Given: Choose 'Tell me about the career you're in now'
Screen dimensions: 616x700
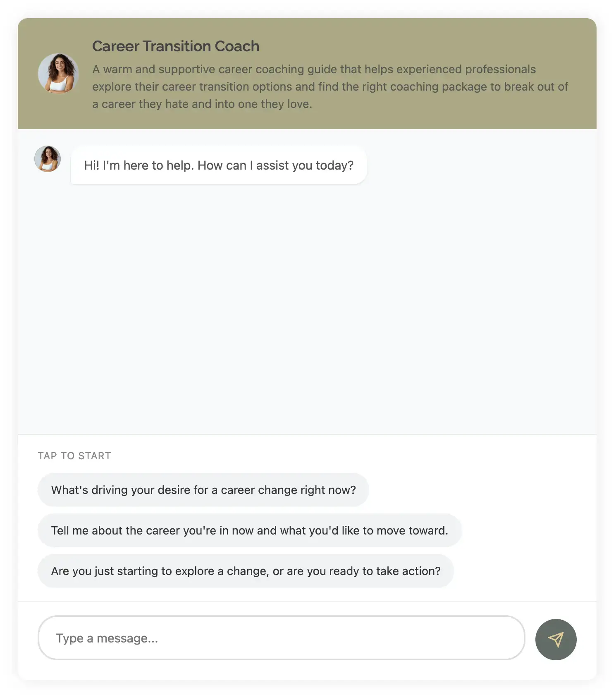Looking at the screenshot, I should (249, 530).
